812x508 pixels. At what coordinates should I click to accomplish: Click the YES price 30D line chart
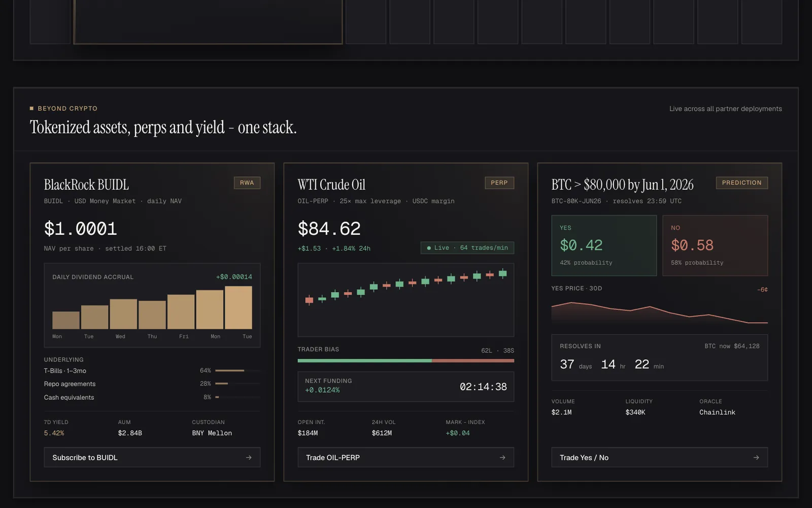point(660,312)
